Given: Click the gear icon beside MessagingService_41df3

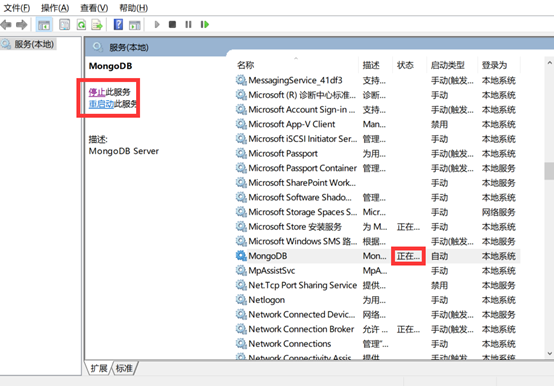Looking at the screenshot, I should [241, 80].
